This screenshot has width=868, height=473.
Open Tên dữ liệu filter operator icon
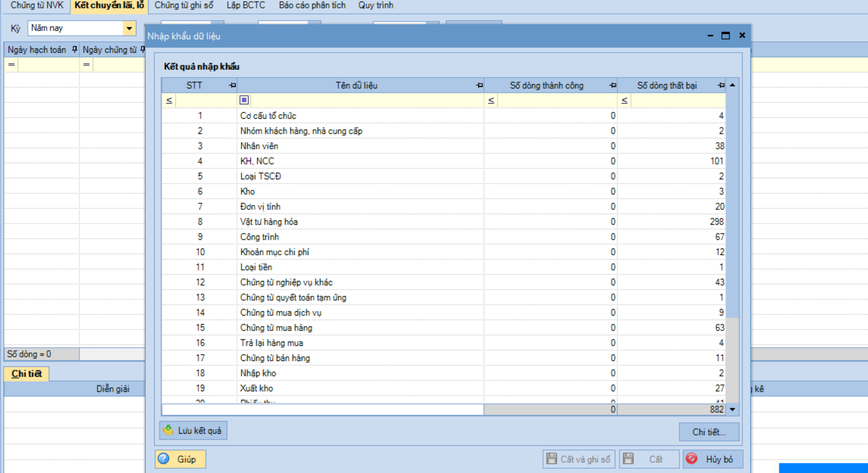pos(244,101)
